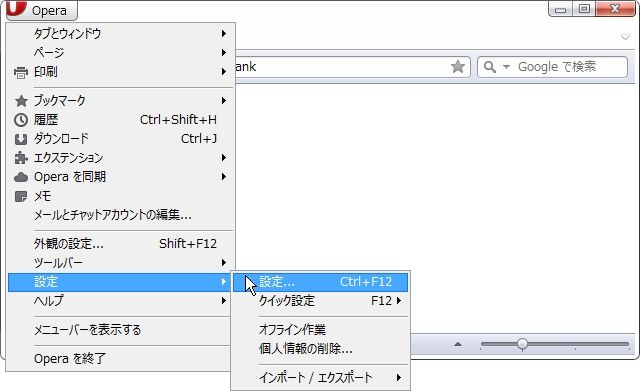
Task: Expand the クイック設定 submenu arrow
Action: [399, 301]
